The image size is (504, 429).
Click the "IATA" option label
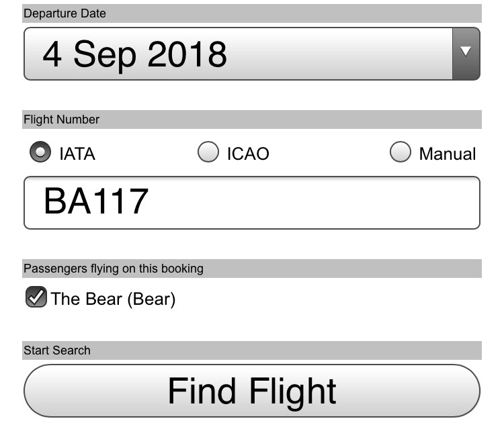(x=77, y=154)
